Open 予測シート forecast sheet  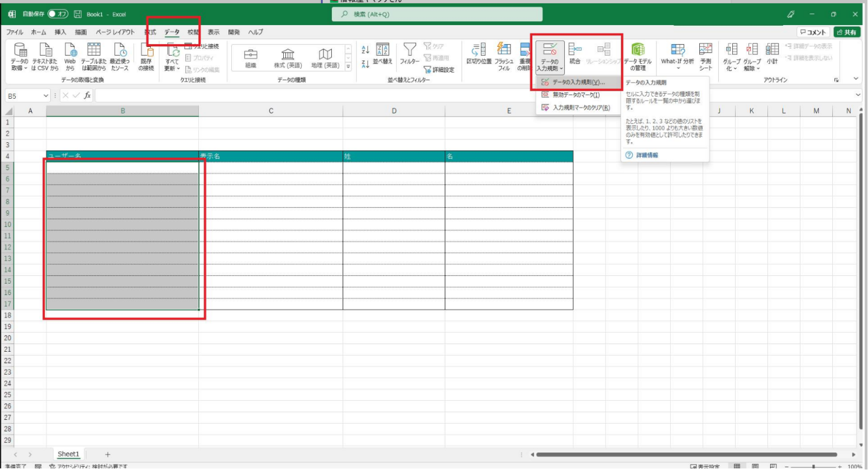coord(706,57)
